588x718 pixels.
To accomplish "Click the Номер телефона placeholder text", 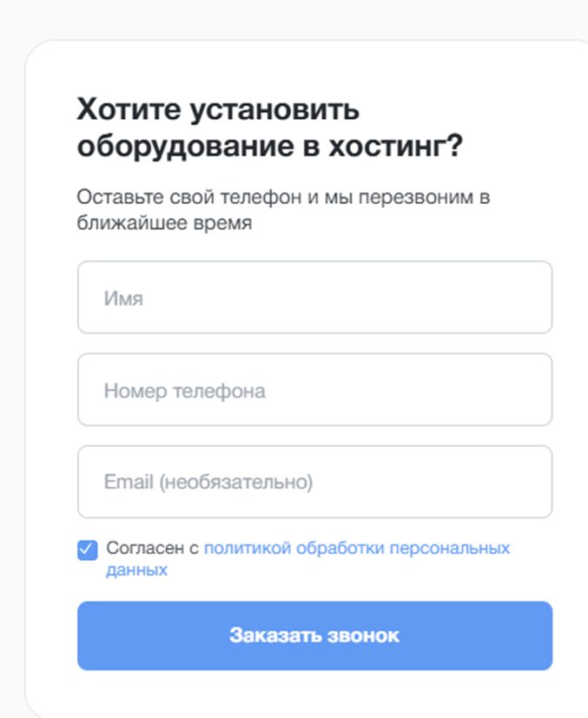I will 184,391.
